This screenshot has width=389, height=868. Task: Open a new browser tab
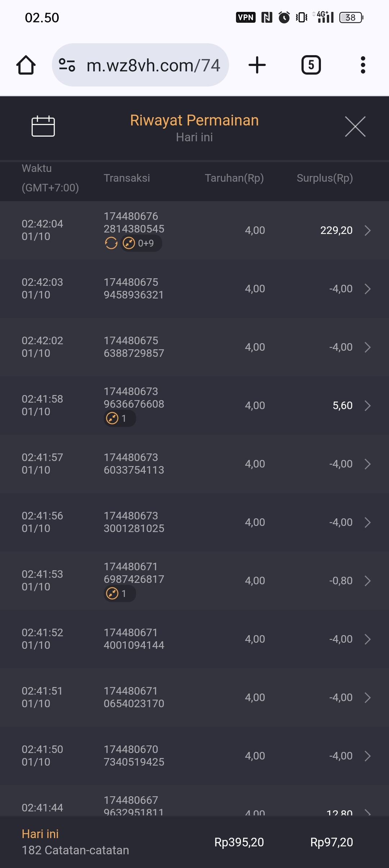(x=257, y=65)
